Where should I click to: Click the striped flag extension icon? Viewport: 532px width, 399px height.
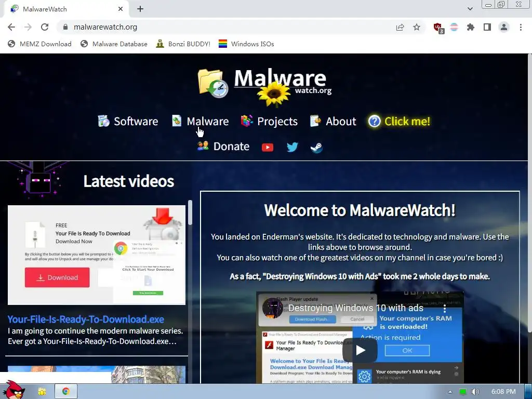[454, 27]
